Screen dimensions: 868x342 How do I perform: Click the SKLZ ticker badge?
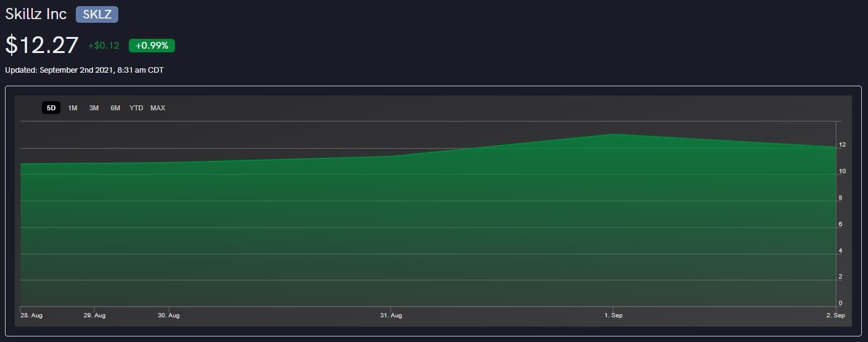(x=97, y=14)
